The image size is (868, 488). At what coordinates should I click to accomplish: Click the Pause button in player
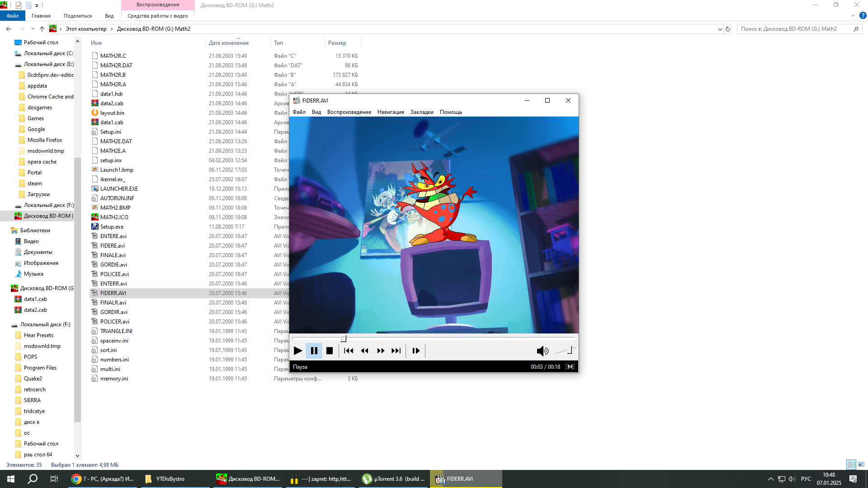[314, 351]
